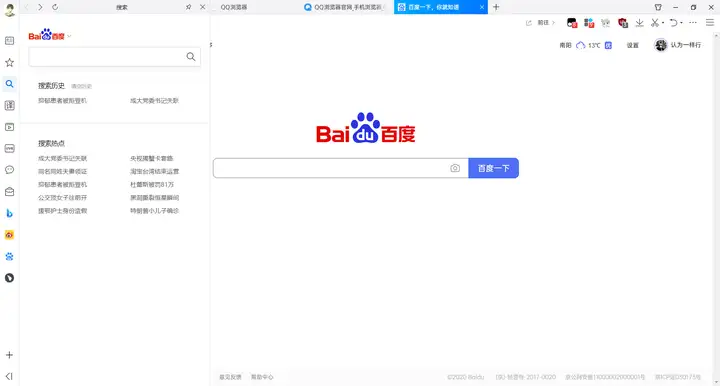
Task: Pin the search side panel
Action: click(188, 7)
